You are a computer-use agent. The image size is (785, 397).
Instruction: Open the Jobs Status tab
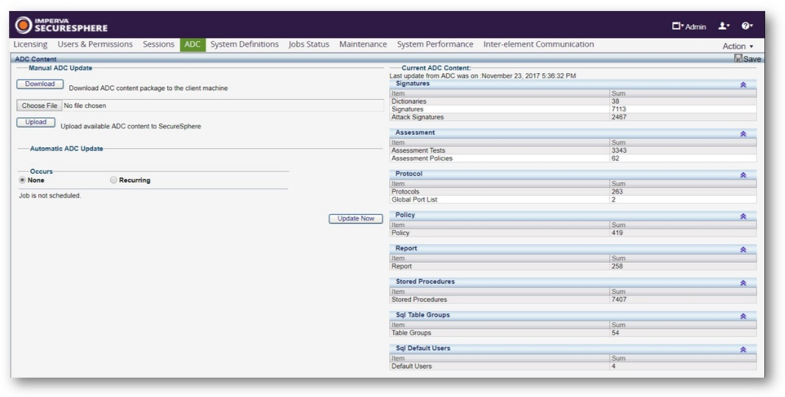[x=309, y=44]
